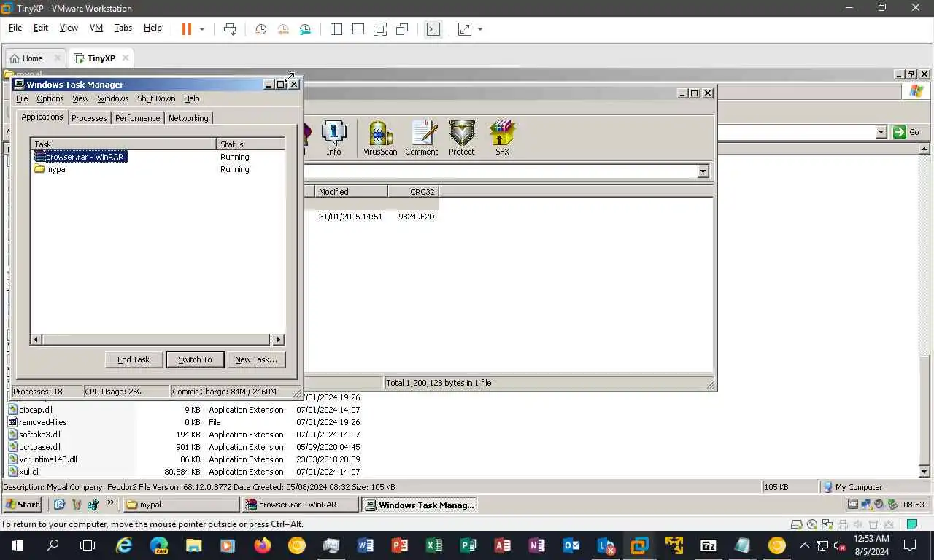Sort WinRAR list by CRC32 column
This screenshot has width=934, height=560.
(414, 192)
